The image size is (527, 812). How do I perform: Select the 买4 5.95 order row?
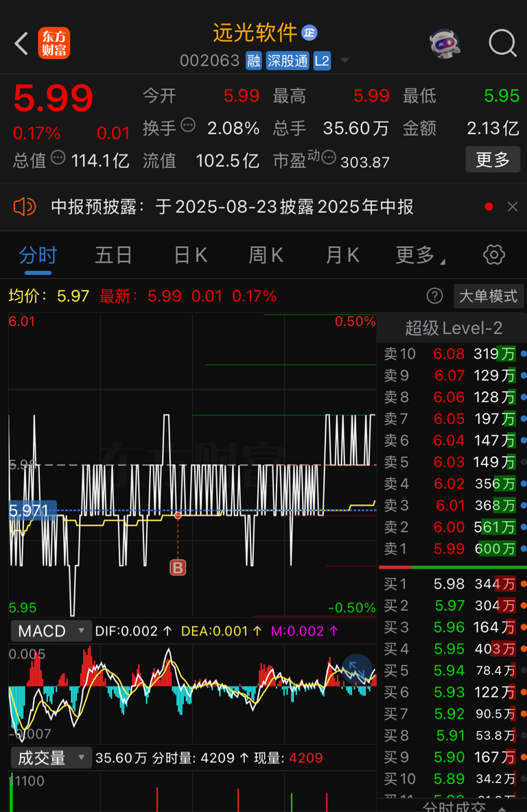[452, 649]
